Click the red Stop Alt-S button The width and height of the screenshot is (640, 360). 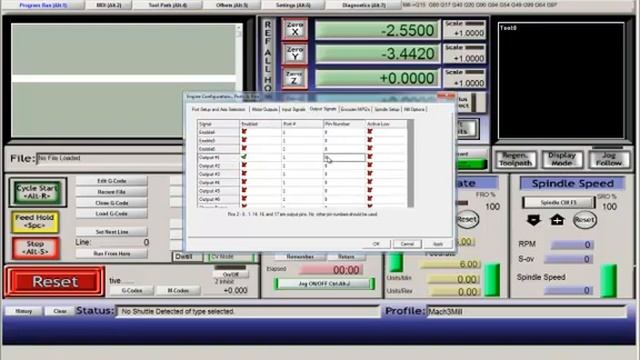pyautogui.click(x=36, y=248)
